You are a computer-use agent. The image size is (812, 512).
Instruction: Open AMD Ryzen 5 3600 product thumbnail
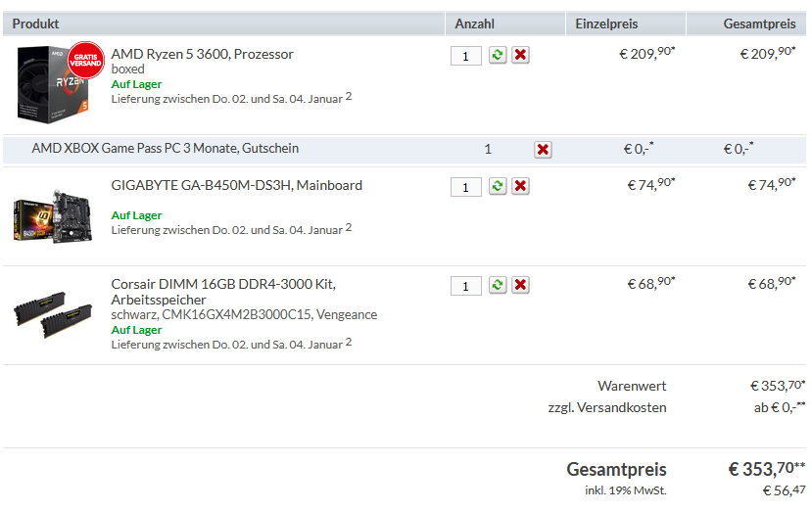[x=53, y=85]
